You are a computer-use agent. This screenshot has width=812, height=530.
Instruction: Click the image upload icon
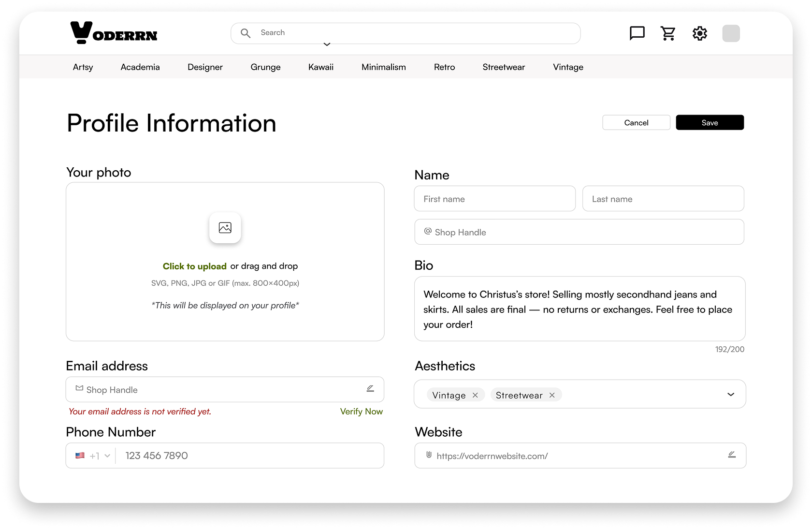click(225, 228)
